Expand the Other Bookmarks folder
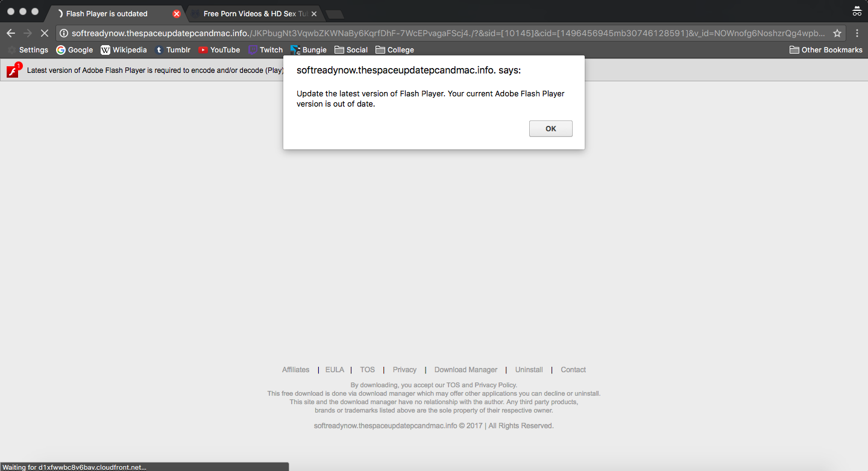The width and height of the screenshot is (868, 471). [x=826, y=50]
